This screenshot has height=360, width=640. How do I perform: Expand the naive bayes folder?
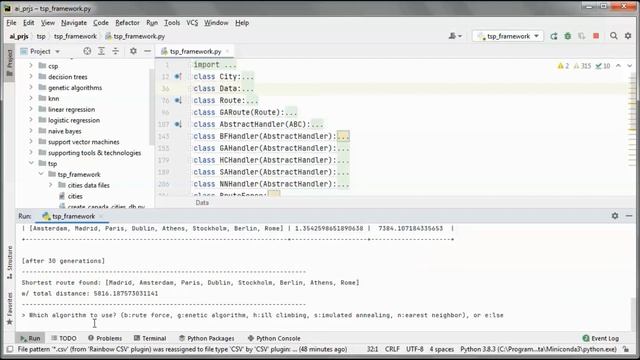pos(31,131)
